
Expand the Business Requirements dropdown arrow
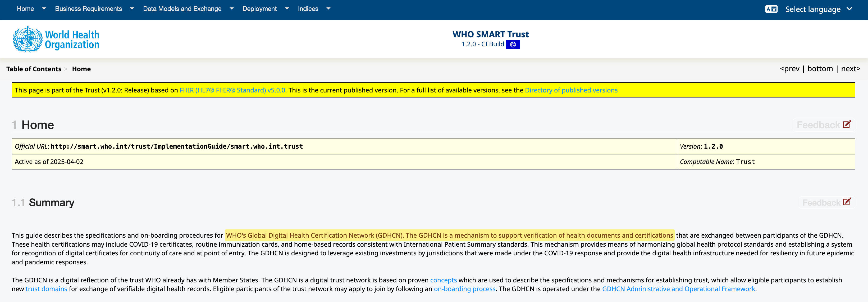point(132,9)
